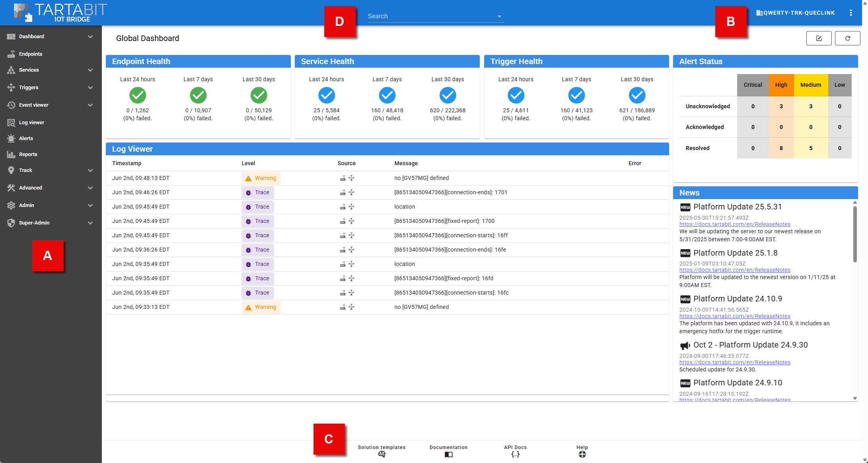
Task: Click the API Docs braces icon
Action: (x=516, y=454)
